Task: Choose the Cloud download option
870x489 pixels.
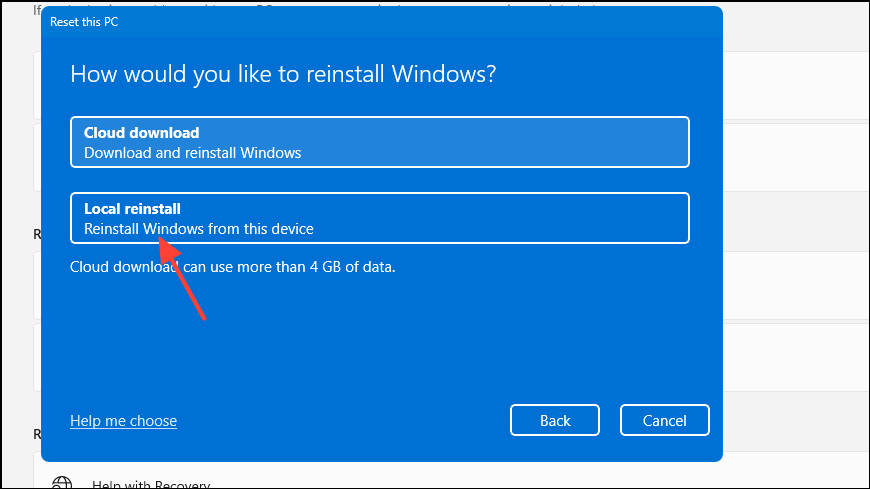Action: (380, 142)
